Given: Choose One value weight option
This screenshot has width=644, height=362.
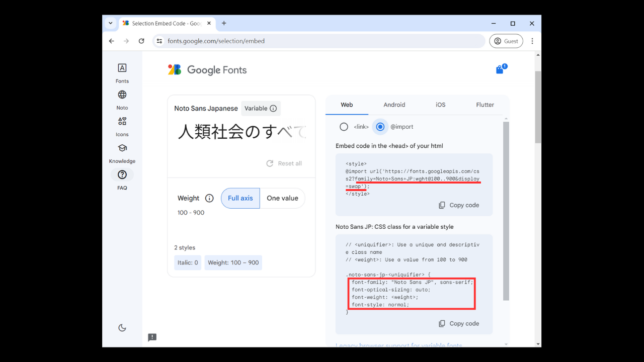Looking at the screenshot, I should (x=282, y=198).
